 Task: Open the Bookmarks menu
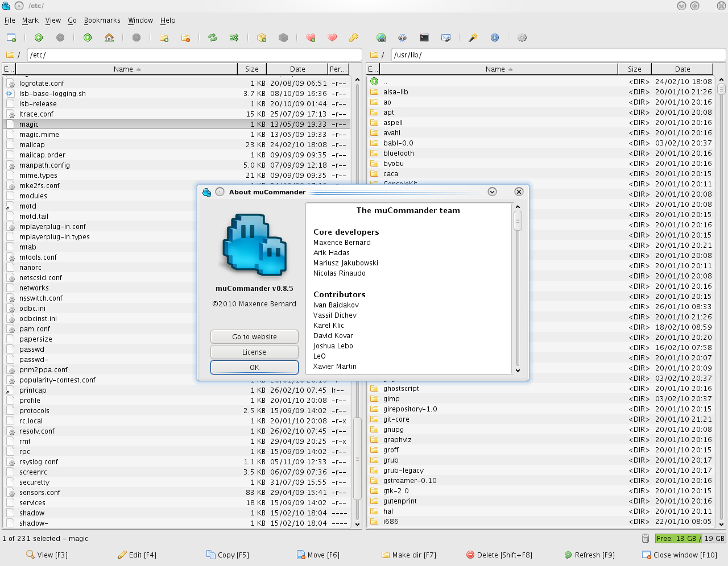click(x=102, y=20)
